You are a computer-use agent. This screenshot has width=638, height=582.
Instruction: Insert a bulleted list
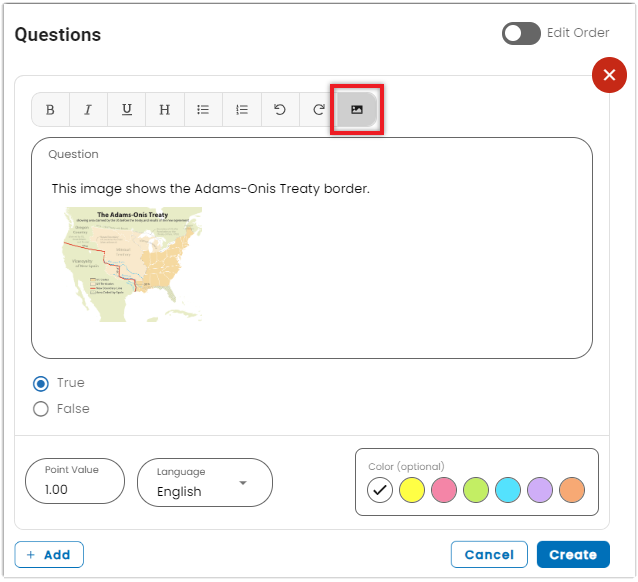(203, 110)
